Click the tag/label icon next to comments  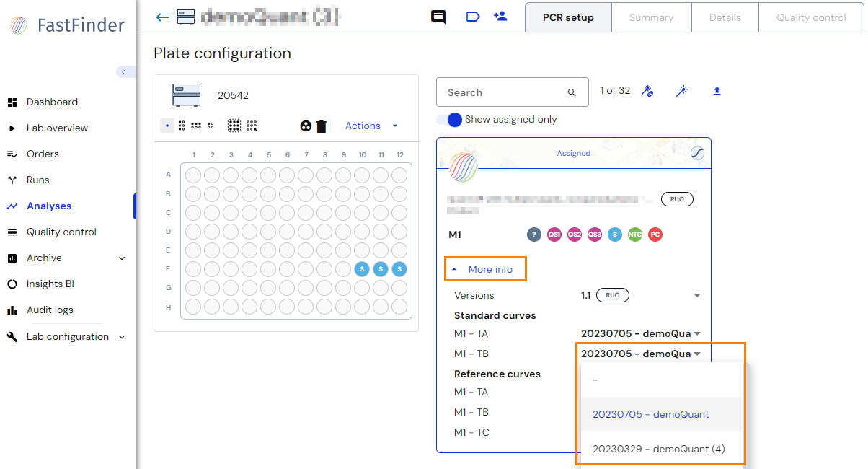(473, 16)
